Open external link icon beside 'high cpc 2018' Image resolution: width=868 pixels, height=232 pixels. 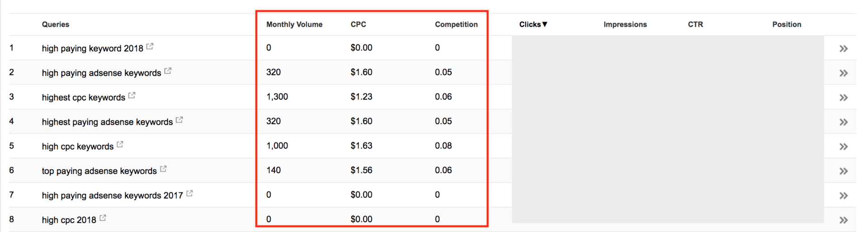[103, 218]
